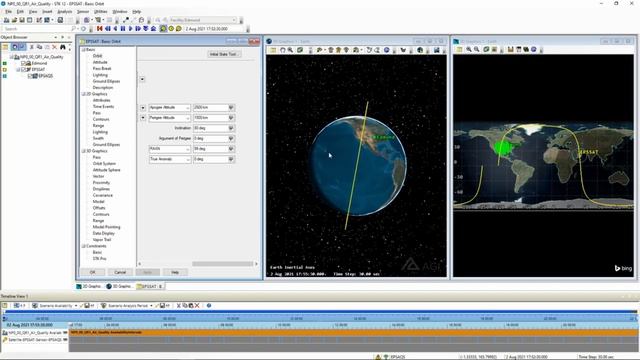Click the cut icon in Timeline toolbar
Viewport: 640px width, 360px height.
[178, 305]
